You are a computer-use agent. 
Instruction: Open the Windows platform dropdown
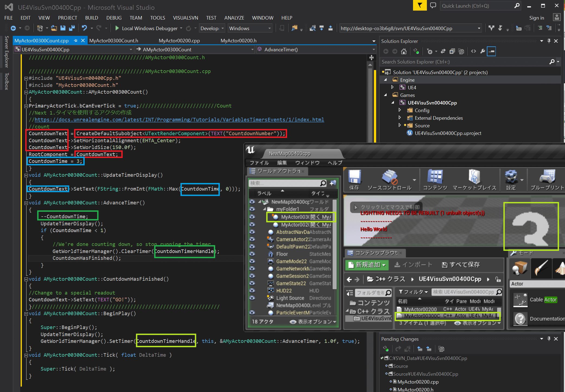[250, 28]
